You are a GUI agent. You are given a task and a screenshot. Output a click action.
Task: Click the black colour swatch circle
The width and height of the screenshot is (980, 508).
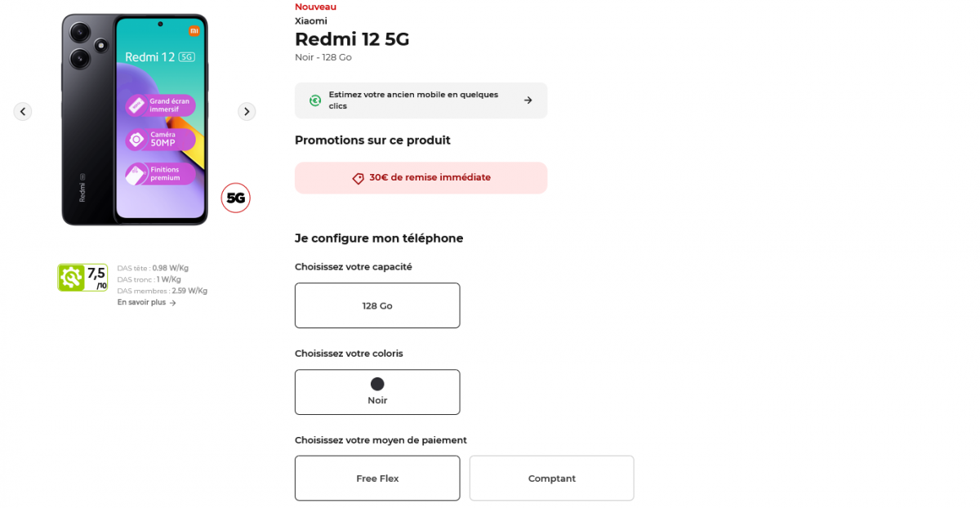click(377, 384)
